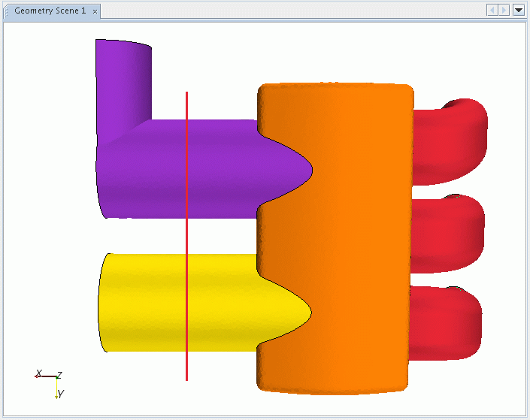The width and height of the screenshot is (530, 420).
Task: Close the Geometry Scene 1 tab
Action: coord(95,11)
